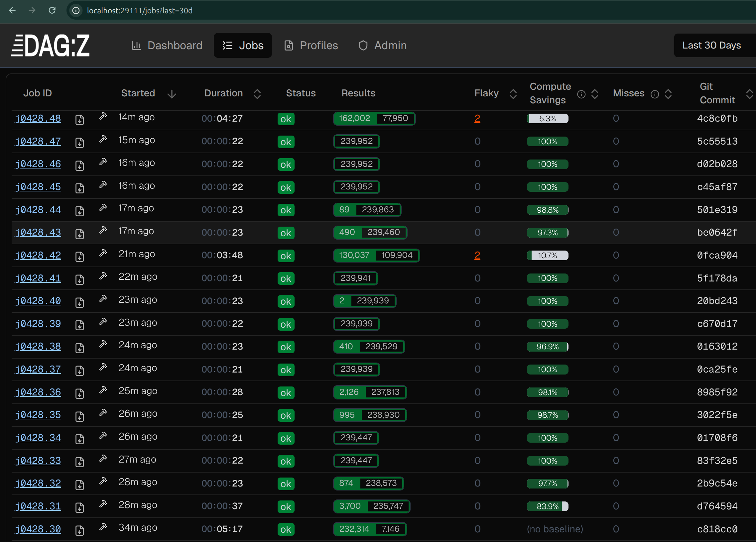Click the (no baseline) text
Screen dimensions: 756x542
coord(555,529)
